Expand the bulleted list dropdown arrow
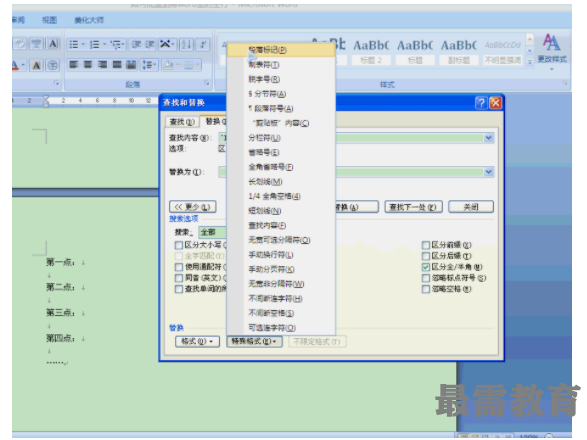587x440 pixels. tap(83, 45)
